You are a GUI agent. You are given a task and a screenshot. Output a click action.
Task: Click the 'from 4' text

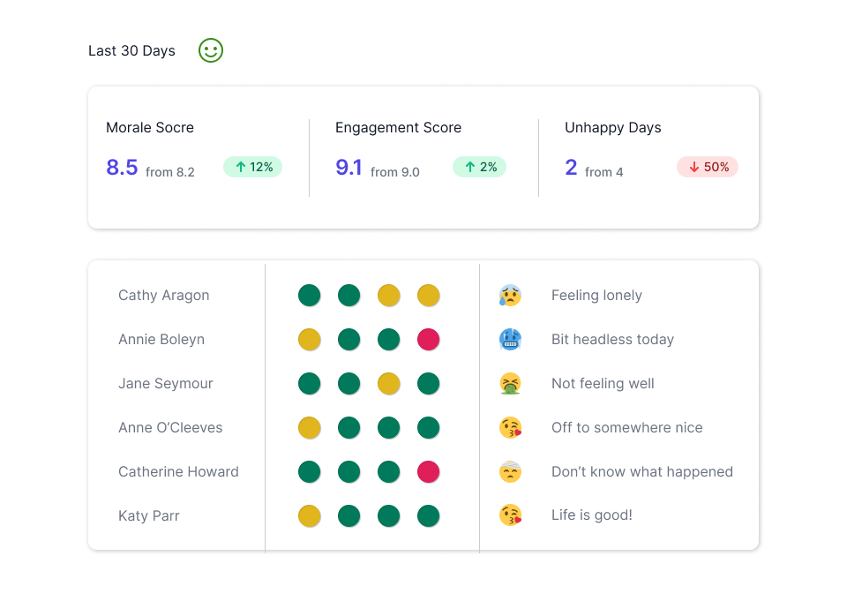(x=603, y=172)
